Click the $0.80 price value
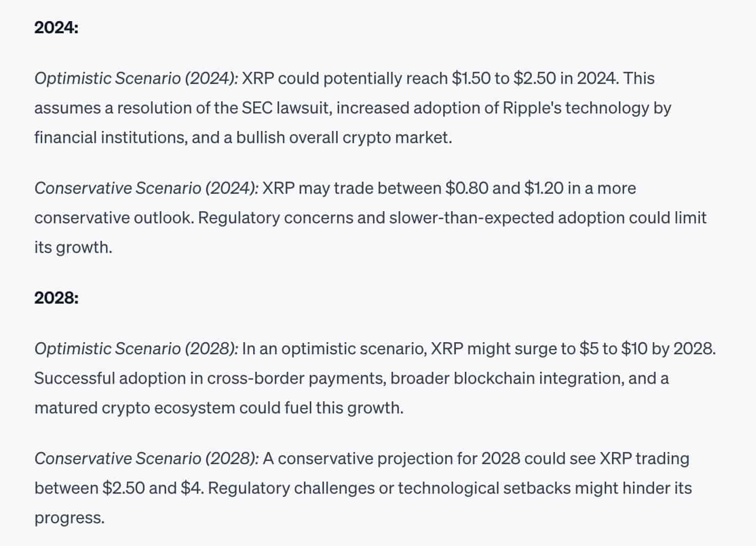 pyautogui.click(x=466, y=189)
